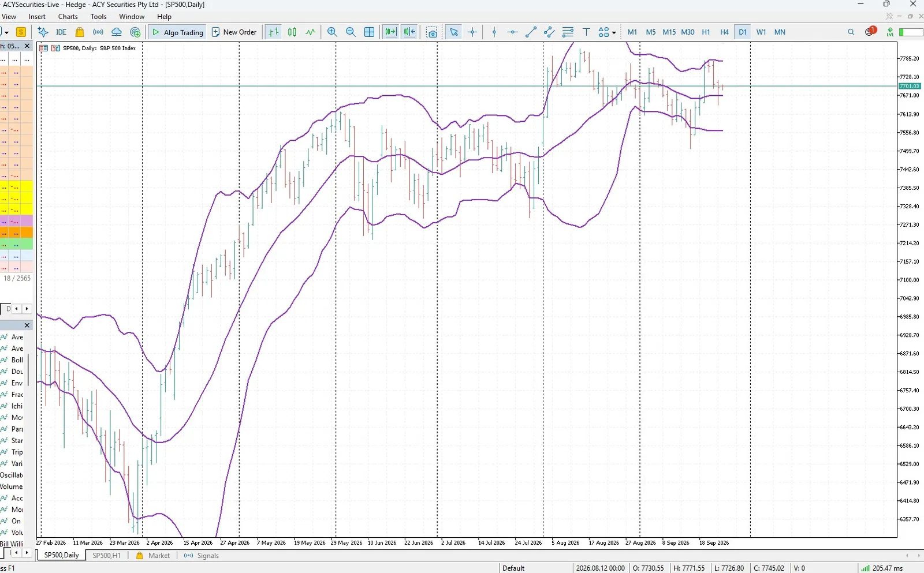Image resolution: width=924 pixels, height=573 pixels.
Task: Open the Oscillators group in Navigator
Action: [x=12, y=475]
